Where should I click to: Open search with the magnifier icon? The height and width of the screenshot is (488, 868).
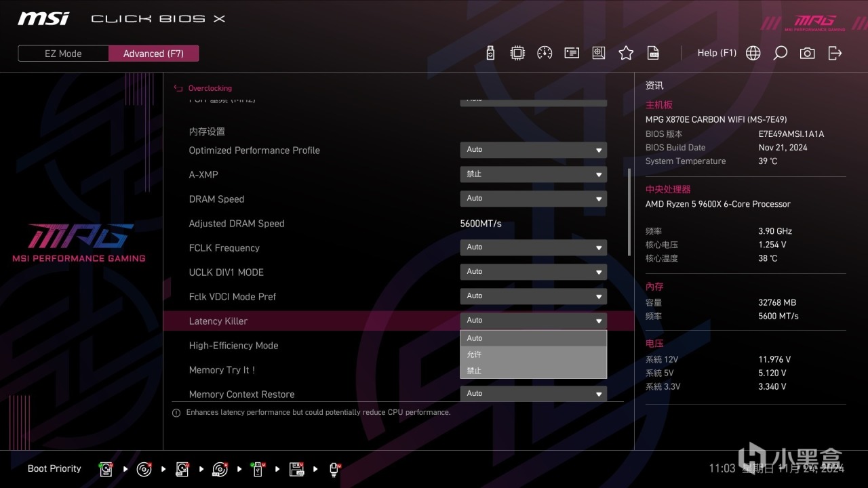[781, 53]
